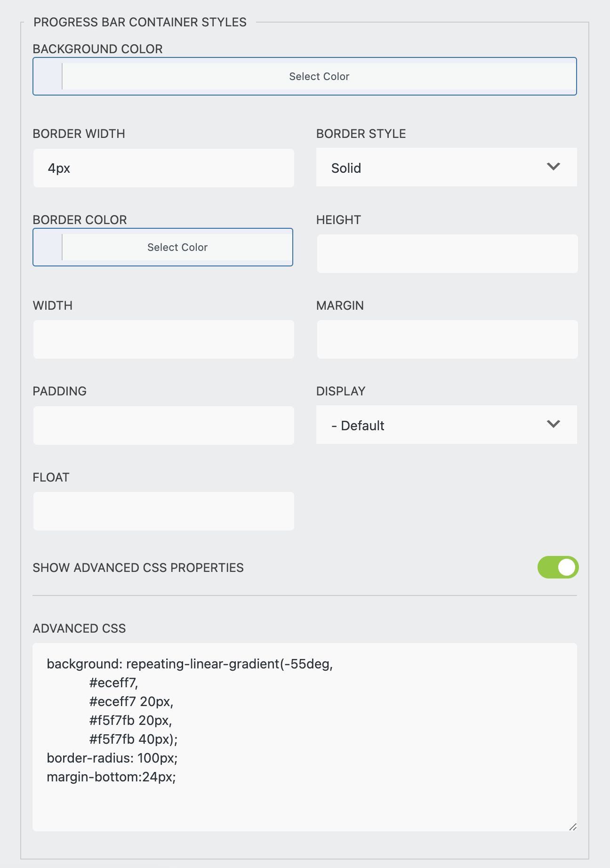Focus the Width input field
Screen dimensions: 610x868
(x=164, y=339)
